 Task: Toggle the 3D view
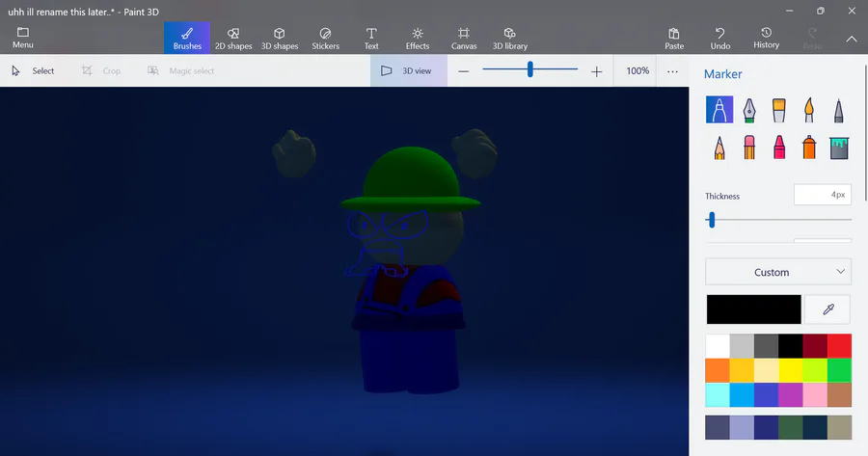click(409, 70)
